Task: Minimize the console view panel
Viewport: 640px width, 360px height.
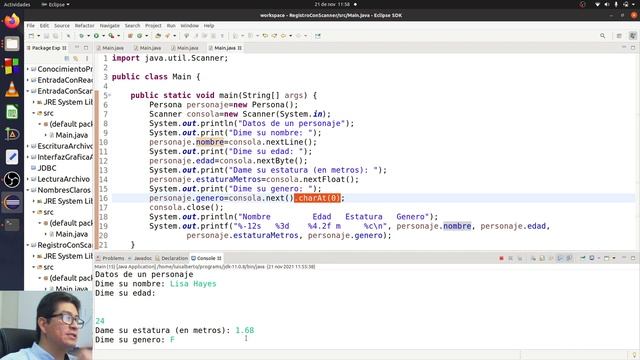Action: click(x=624, y=258)
